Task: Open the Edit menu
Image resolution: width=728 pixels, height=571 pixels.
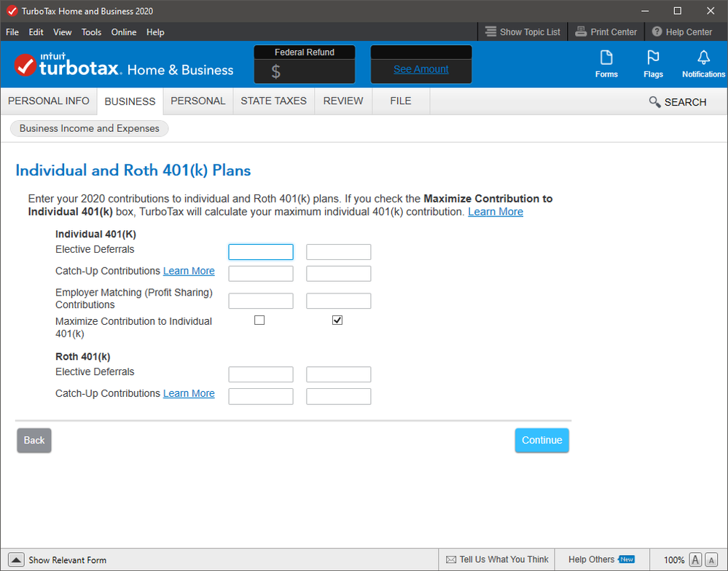Action: point(36,32)
